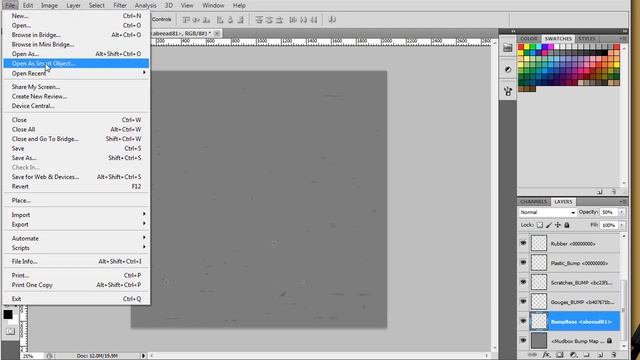Choose Open As Smart Object menu item
The width and height of the screenshot is (640, 360).
point(76,63)
